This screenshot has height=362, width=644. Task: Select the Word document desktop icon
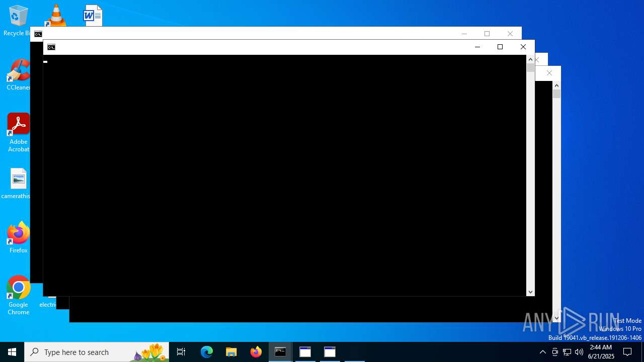point(93,15)
